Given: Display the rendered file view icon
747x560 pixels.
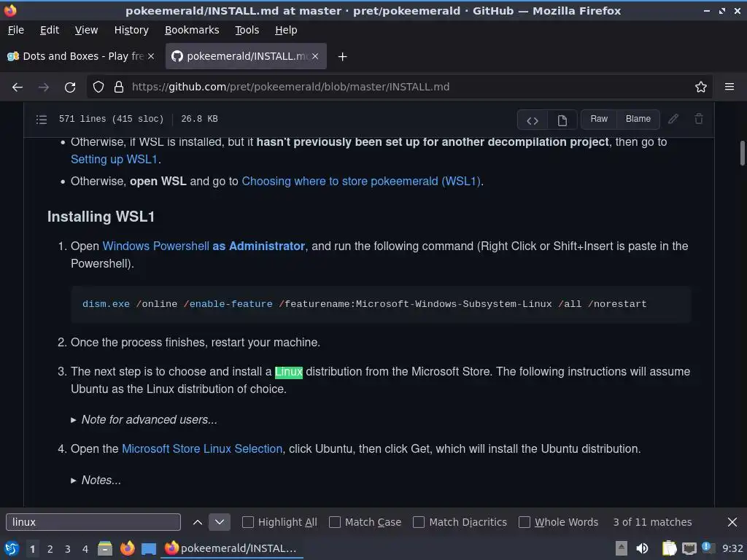Looking at the screenshot, I should tap(562, 120).
